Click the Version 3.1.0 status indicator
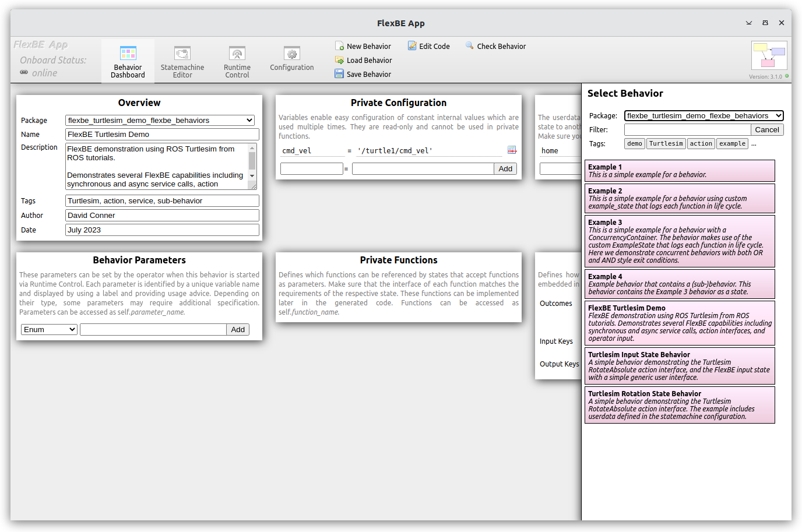Image resolution: width=802 pixels, height=532 pixels. [x=787, y=76]
